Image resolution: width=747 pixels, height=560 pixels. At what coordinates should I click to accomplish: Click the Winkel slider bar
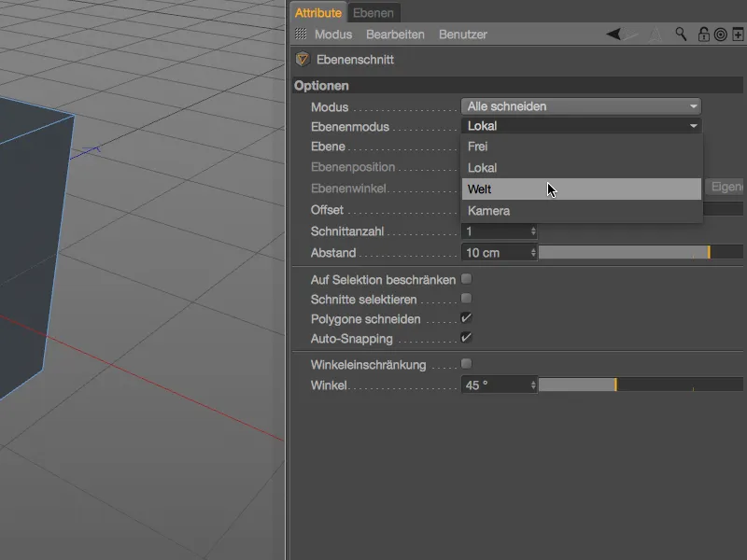[641, 385]
